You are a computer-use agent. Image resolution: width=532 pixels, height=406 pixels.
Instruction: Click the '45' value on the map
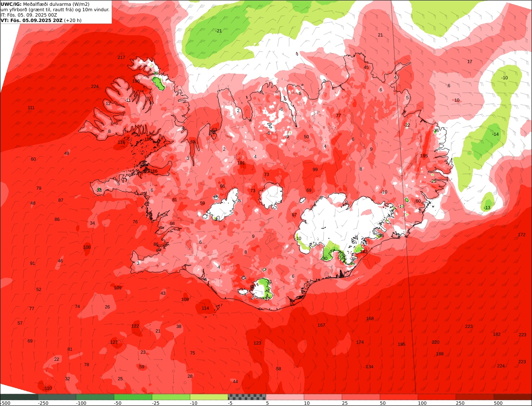tap(366, 67)
